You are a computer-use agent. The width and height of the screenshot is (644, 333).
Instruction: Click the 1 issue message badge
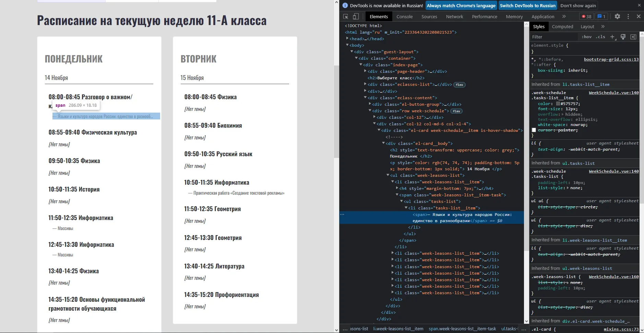[601, 16]
